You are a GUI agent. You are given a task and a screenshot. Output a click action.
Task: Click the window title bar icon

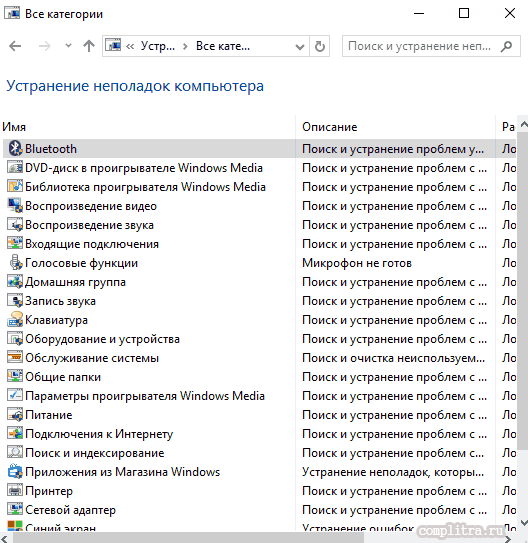[x=11, y=13]
